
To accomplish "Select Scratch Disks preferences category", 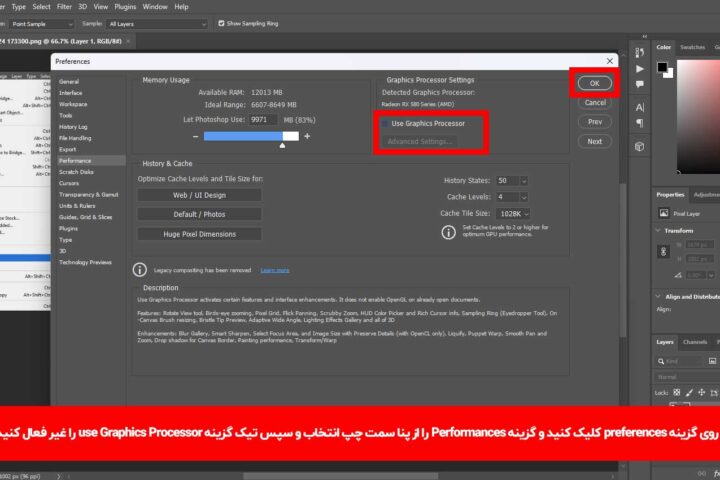I will tap(76, 172).
